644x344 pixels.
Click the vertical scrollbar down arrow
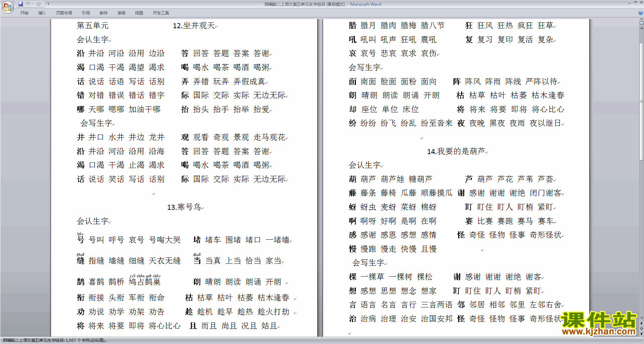pos(642,318)
